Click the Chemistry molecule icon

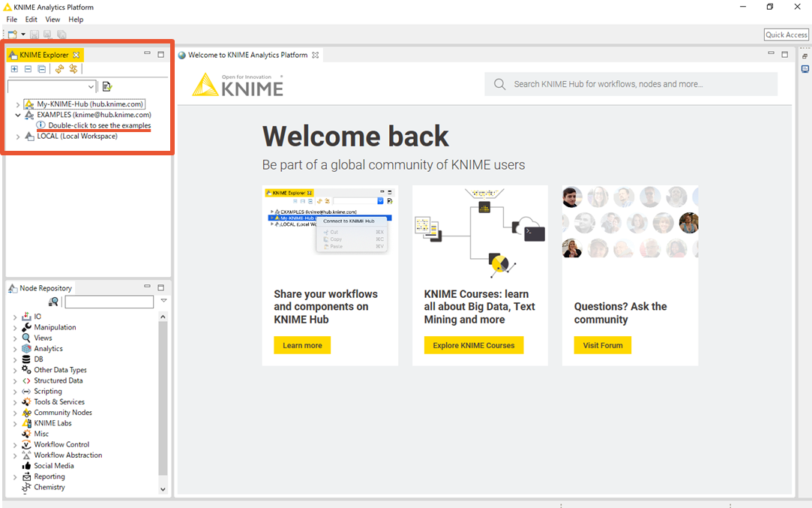coord(26,487)
